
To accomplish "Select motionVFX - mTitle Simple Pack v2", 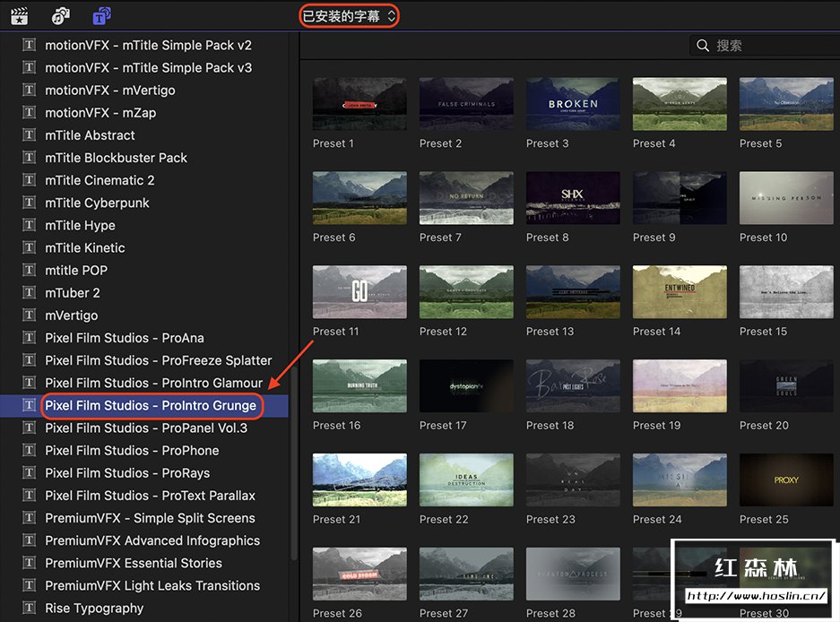I will pyautogui.click(x=148, y=45).
